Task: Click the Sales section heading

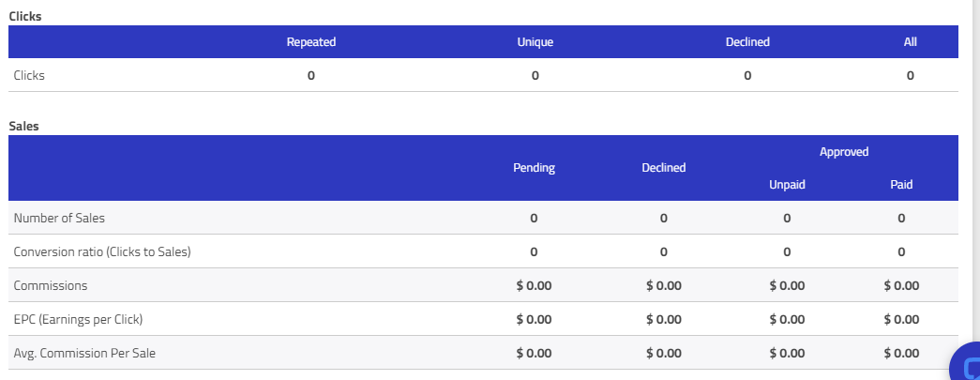Action: [23, 126]
